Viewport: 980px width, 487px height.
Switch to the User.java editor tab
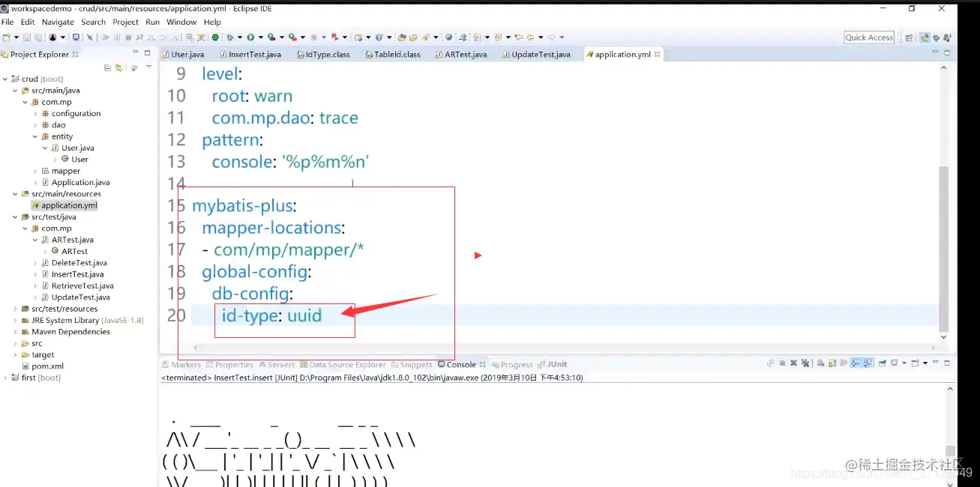pos(183,54)
